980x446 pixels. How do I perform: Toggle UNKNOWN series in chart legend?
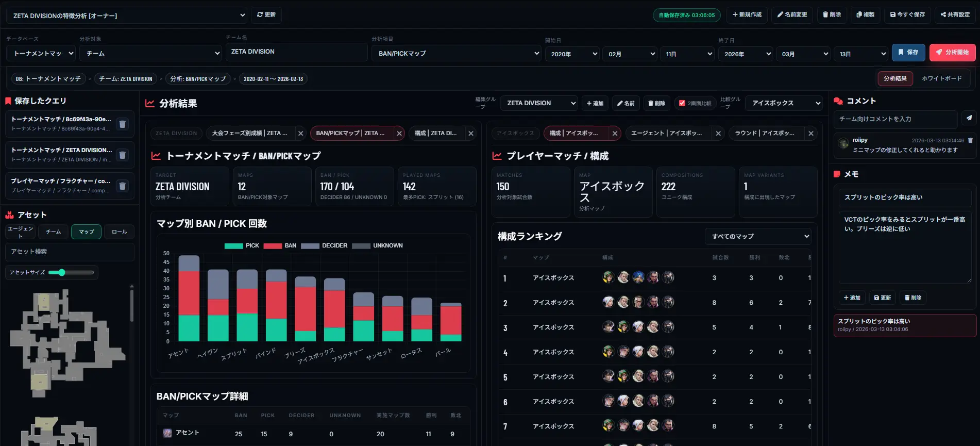tap(377, 245)
